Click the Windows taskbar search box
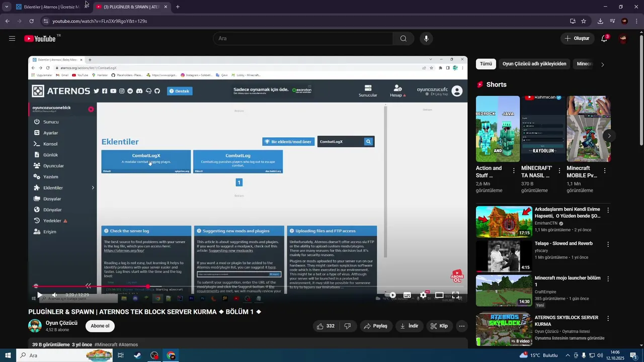 (x=65, y=355)
